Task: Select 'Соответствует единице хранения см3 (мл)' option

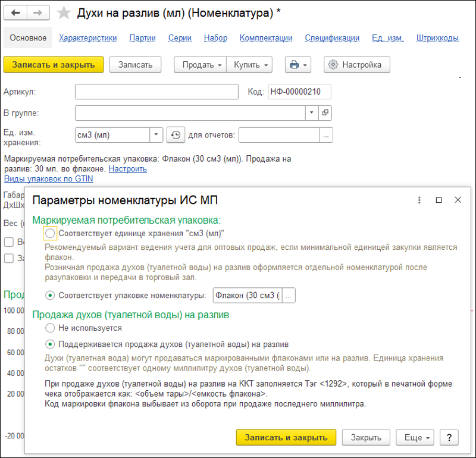Action: point(50,233)
